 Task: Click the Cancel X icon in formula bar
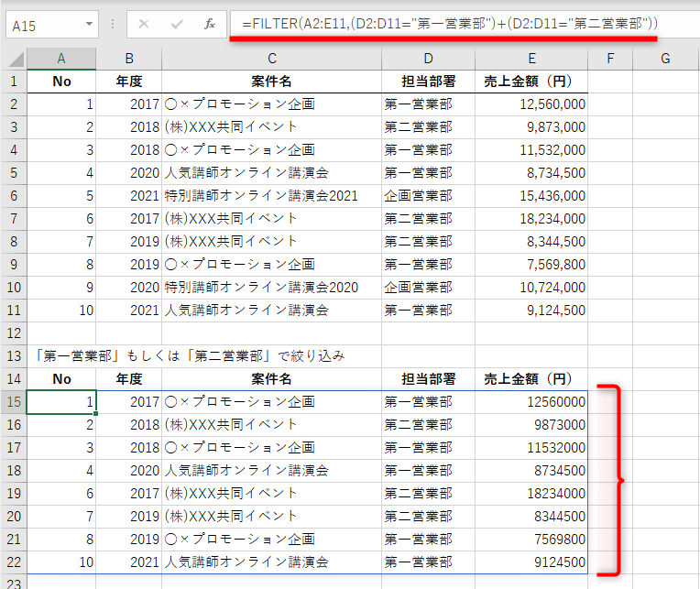[x=144, y=24]
